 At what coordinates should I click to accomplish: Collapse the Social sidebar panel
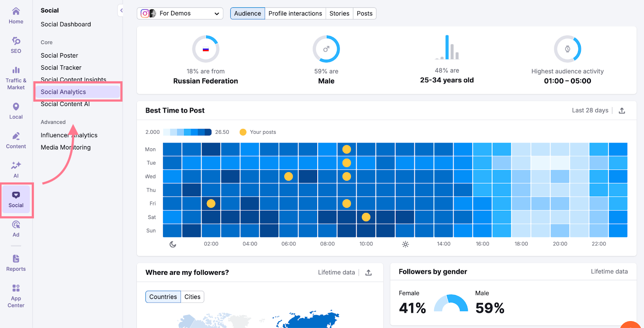pyautogui.click(x=121, y=10)
